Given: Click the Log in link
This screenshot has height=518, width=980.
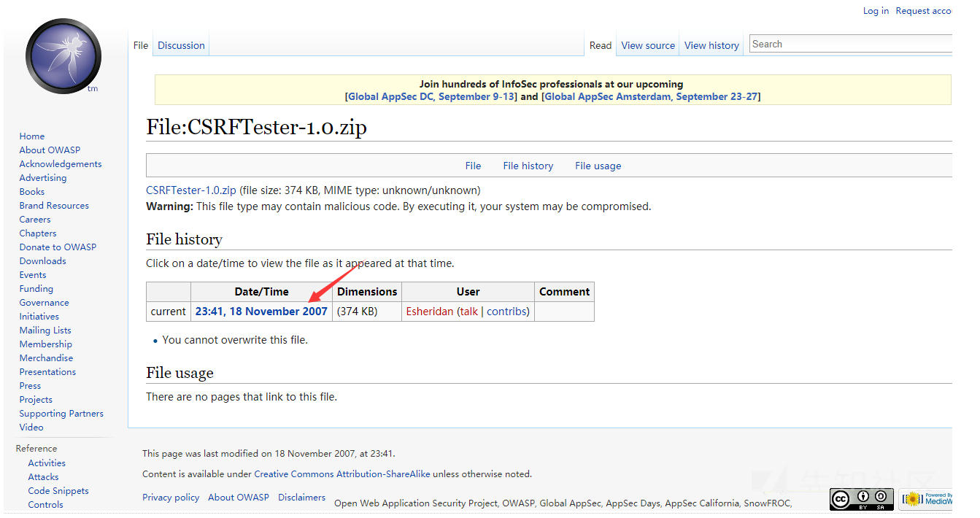Looking at the screenshot, I should pyautogui.click(x=876, y=11).
